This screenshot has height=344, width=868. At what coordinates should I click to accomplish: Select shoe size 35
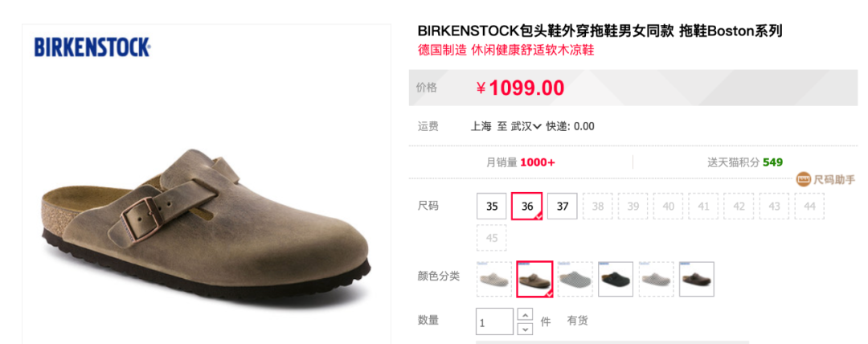click(x=492, y=206)
